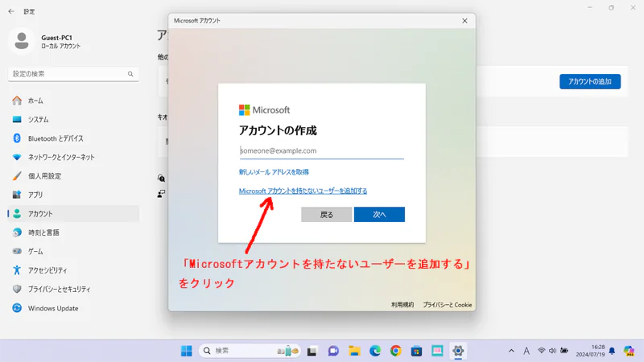Open ネットワークとインターネット settings

[73, 157]
